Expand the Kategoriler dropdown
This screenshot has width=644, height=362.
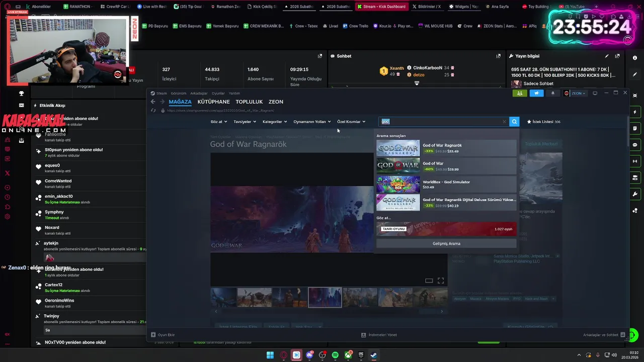[x=275, y=122]
